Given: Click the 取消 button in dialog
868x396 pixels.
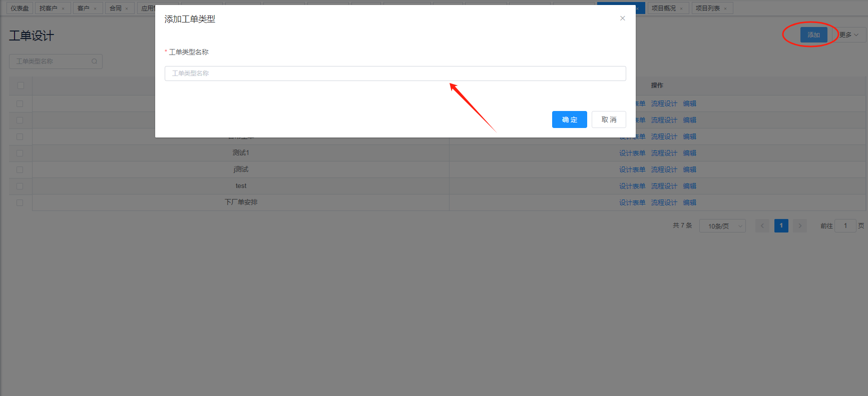Looking at the screenshot, I should tap(609, 119).
